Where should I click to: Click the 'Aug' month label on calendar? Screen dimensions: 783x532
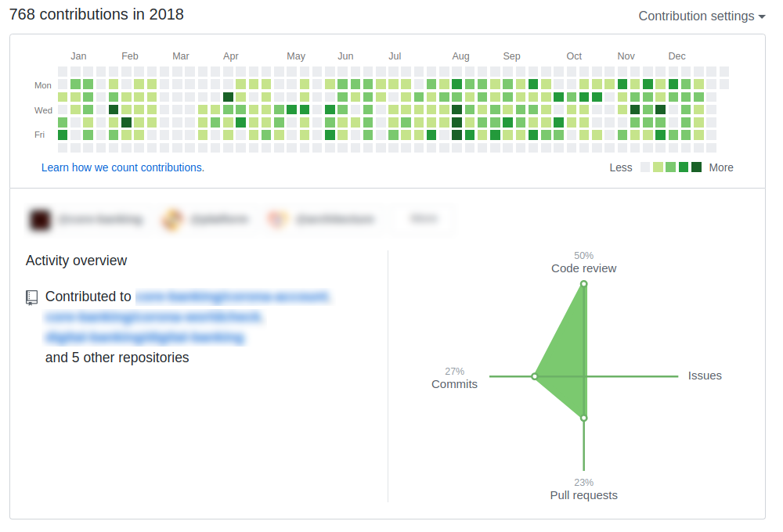click(460, 56)
